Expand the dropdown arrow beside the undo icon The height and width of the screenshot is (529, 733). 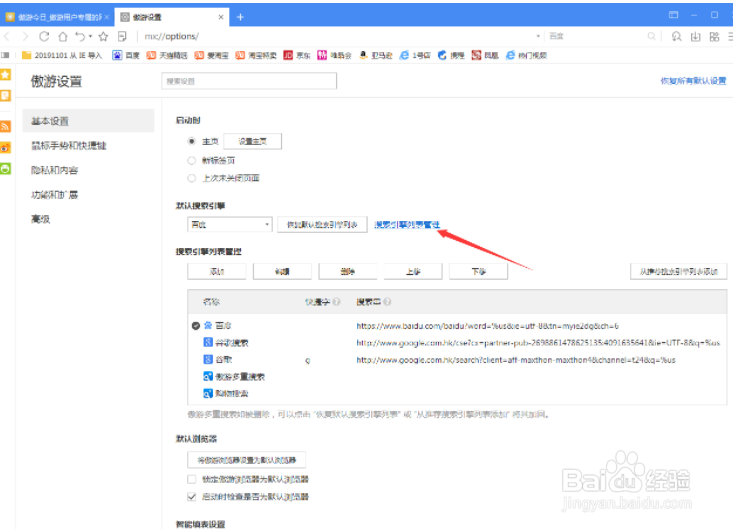pos(90,36)
